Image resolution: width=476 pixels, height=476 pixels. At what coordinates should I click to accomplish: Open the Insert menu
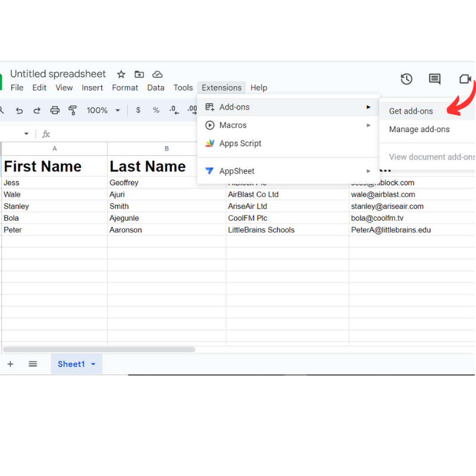pos(92,87)
